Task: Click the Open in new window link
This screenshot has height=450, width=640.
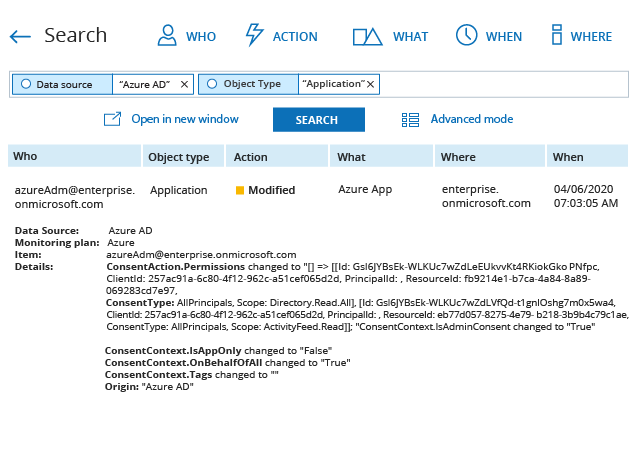Action: [x=185, y=119]
